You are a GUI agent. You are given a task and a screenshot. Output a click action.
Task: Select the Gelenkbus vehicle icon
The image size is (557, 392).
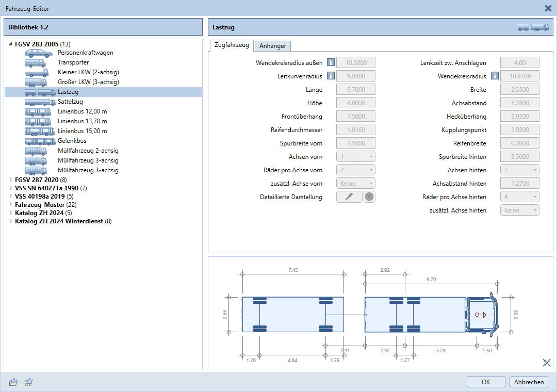tap(40, 141)
